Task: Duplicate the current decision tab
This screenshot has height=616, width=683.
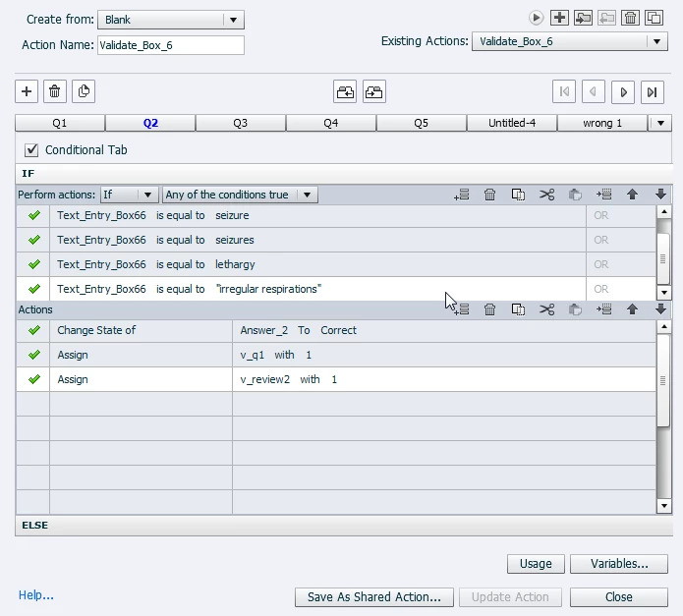Action: coord(84,91)
